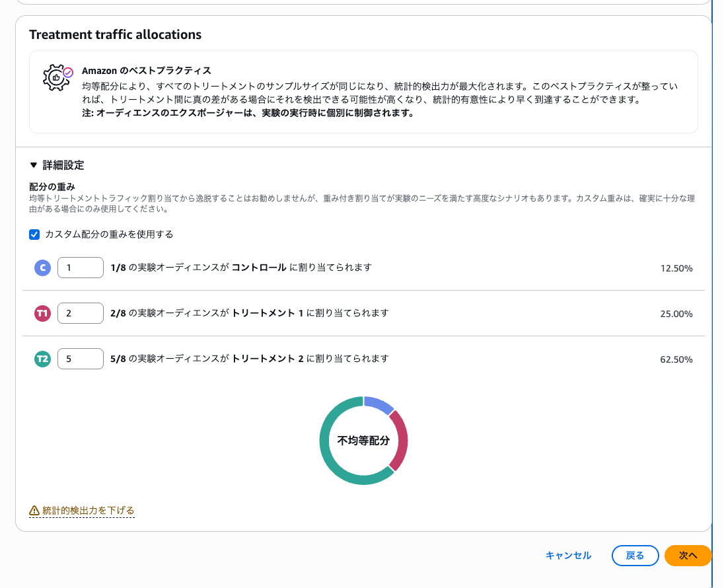The height and width of the screenshot is (588, 722).
Task: Click the Treatment traffic allocations heading
Action: click(x=115, y=34)
